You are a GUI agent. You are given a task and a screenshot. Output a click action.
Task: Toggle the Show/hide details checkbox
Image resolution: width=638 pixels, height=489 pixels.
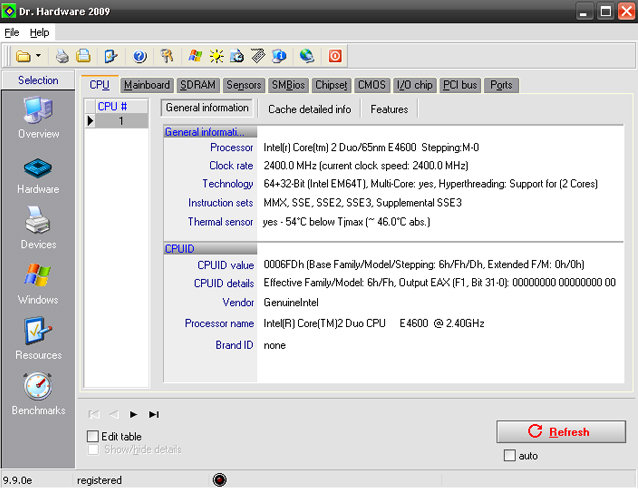[93, 450]
